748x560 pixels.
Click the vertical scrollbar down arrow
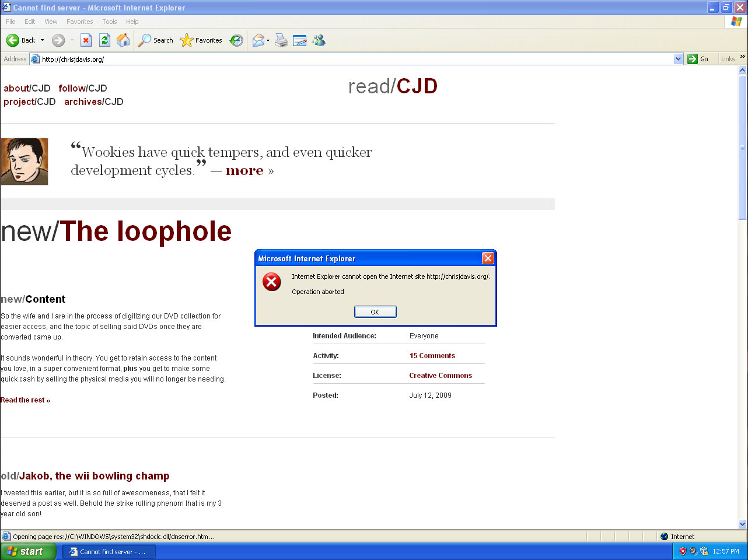pyautogui.click(x=742, y=524)
